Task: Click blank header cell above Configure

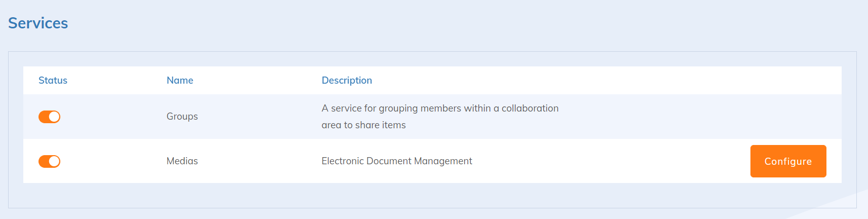Action: tap(787, 80)
